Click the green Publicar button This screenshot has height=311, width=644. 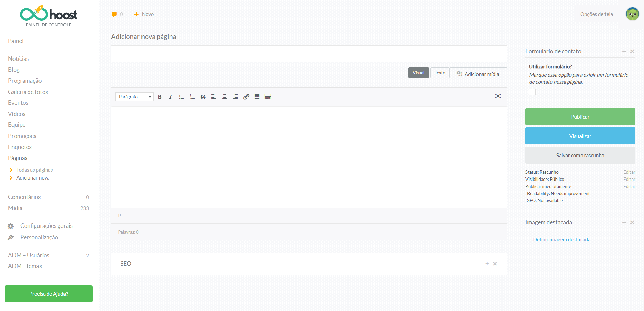(580, 117)
